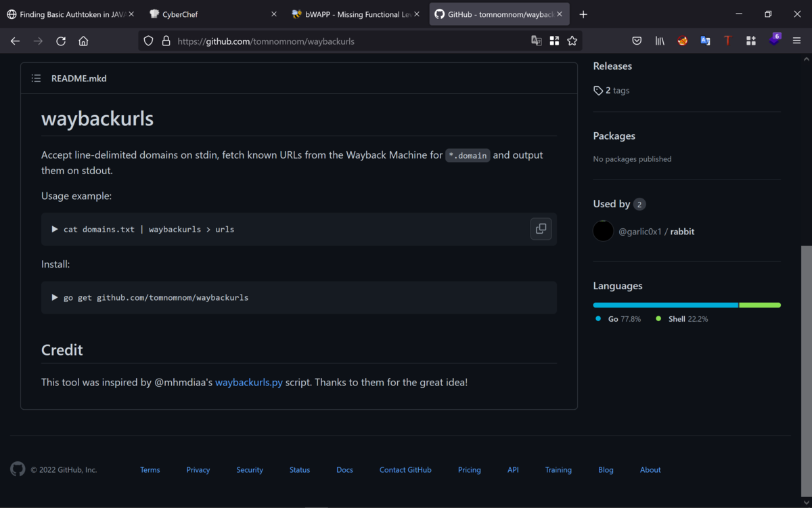This screenshot has height=508, width=812.
Task: Reload the current GitHub page
Action: click(61, 41)
